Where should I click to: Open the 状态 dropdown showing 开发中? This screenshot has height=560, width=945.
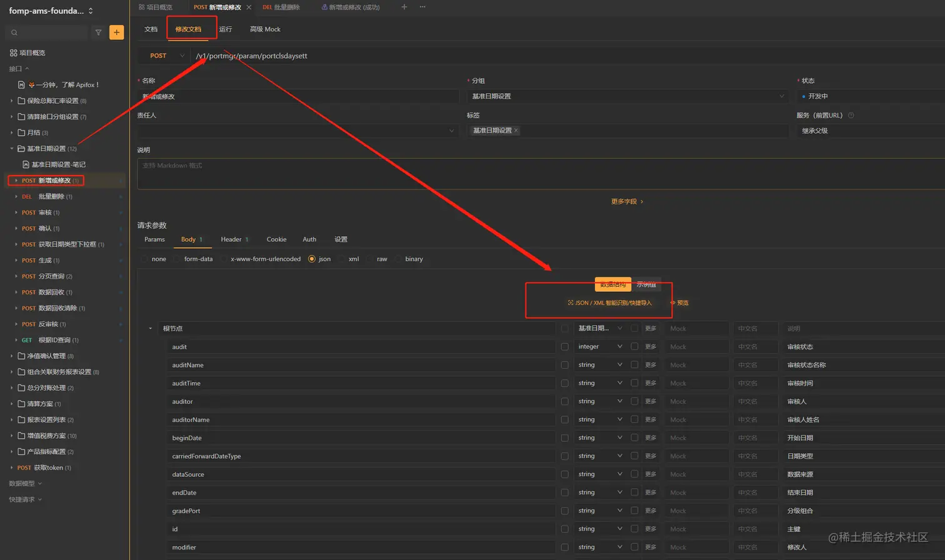[871, 96]
